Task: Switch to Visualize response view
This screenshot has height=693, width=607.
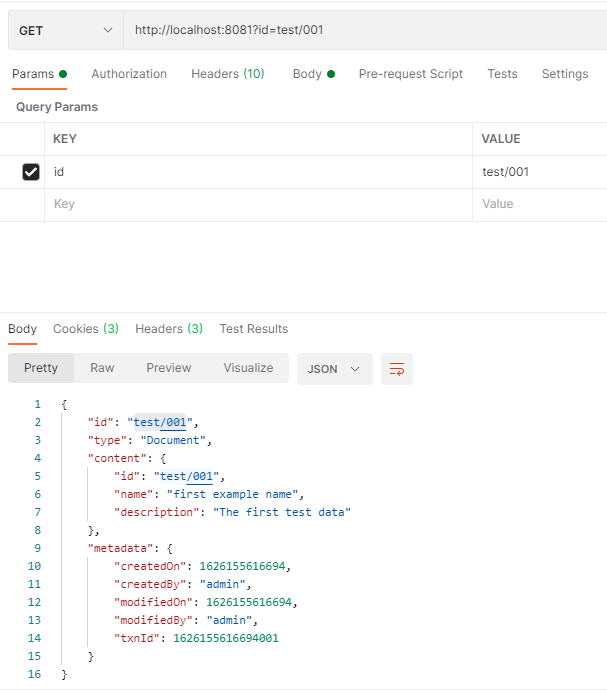Action: 248,368
